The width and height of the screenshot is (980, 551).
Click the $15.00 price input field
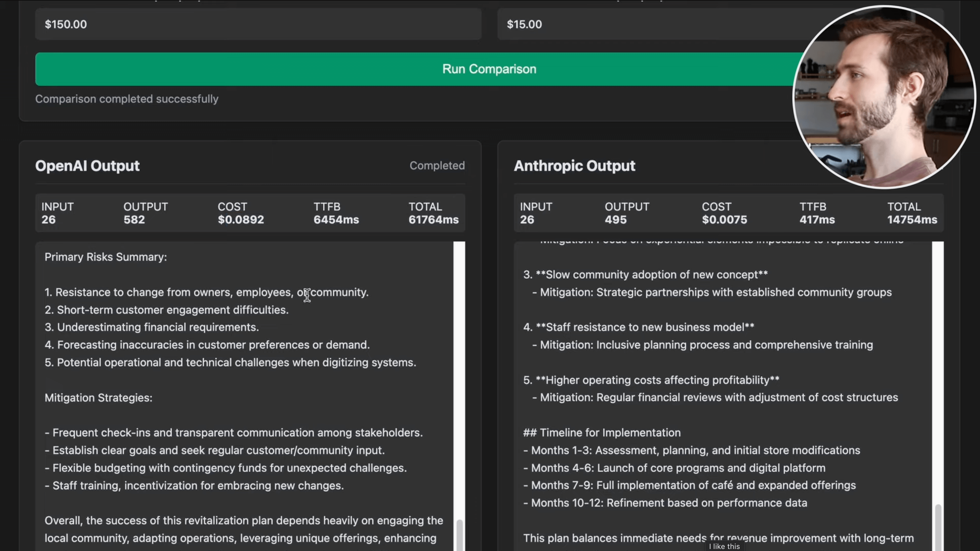[x=720, y=24]
